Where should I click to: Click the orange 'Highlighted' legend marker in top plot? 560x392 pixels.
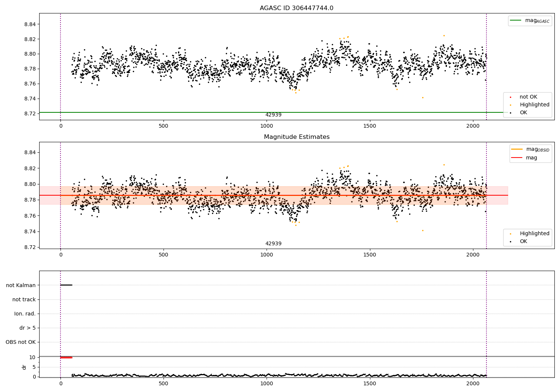coord(511,105)
